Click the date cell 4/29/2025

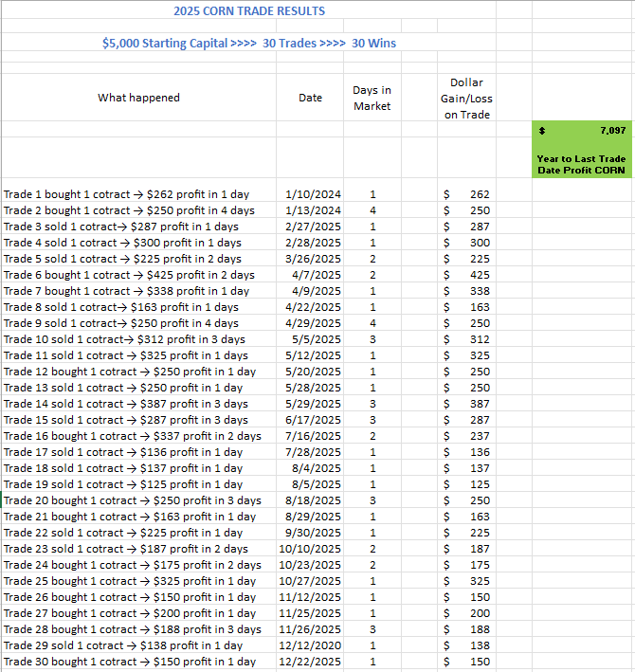click(x=313, y=323)
